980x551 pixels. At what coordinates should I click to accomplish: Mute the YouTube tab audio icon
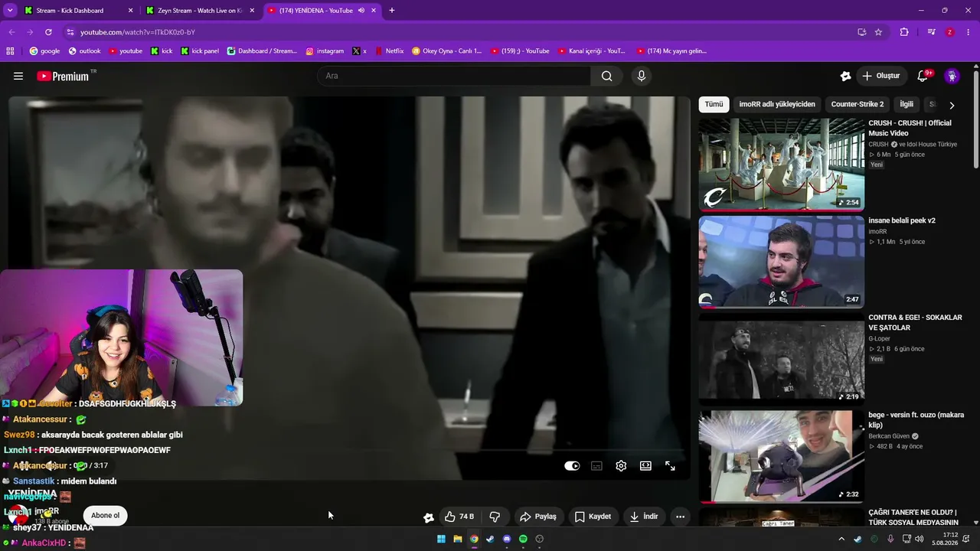coord(361,11)
